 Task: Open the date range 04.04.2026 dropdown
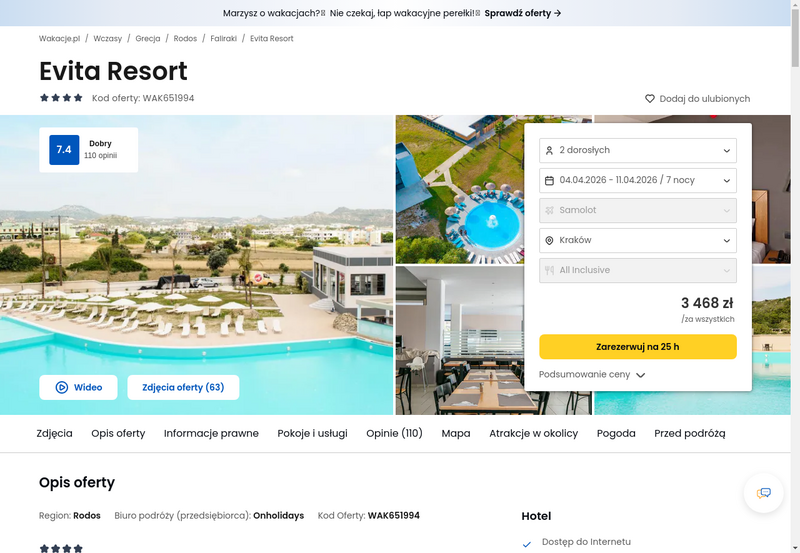tap(638, 181)
